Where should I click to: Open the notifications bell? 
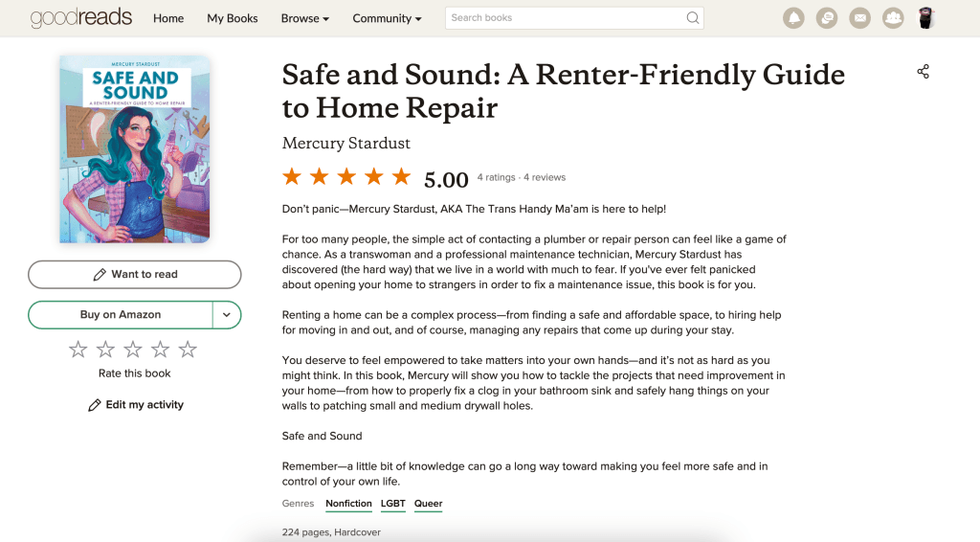793,18
